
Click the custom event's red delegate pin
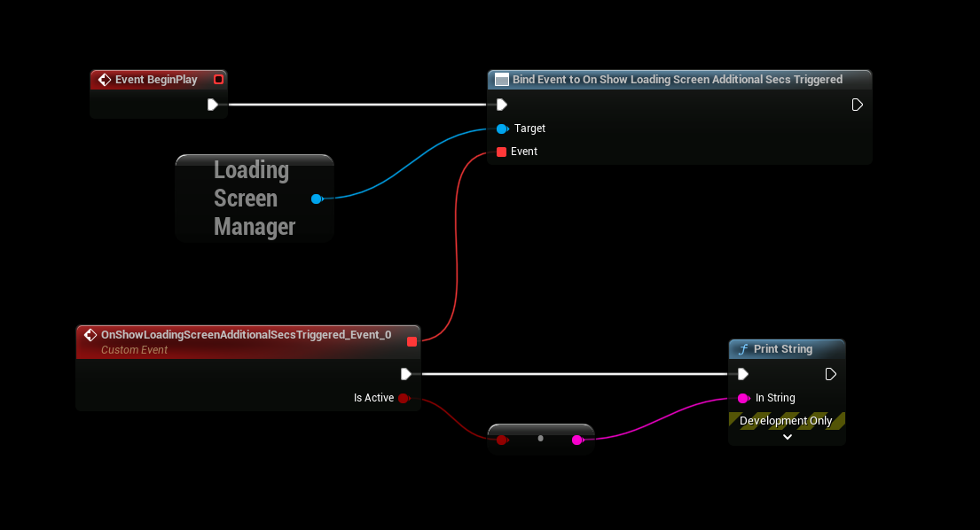coord(412,341)
